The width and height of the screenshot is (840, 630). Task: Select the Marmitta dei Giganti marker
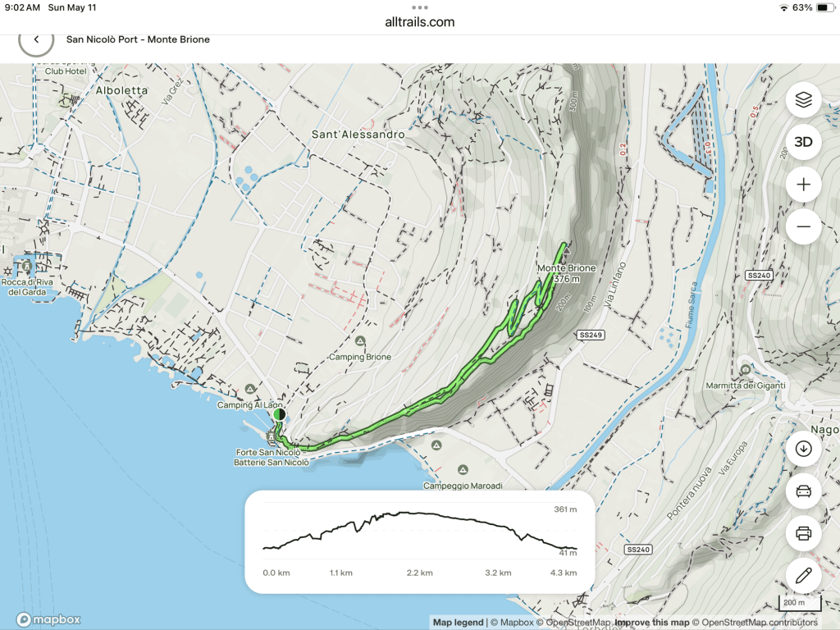click(746, 369)
